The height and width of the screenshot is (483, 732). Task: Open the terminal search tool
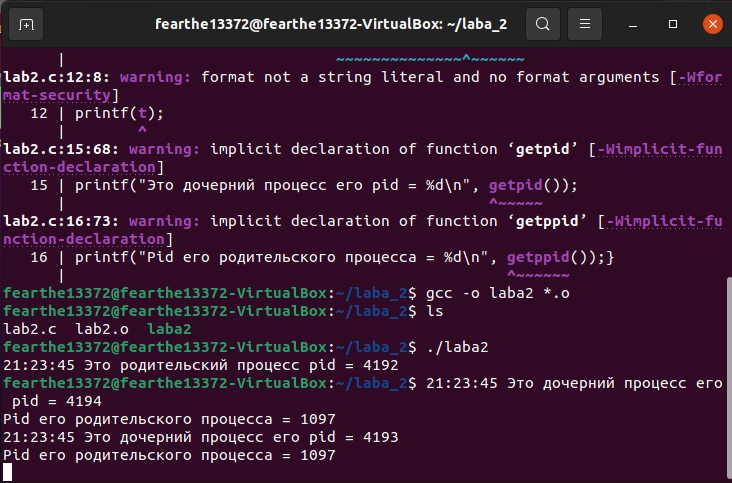coord(542,24)
